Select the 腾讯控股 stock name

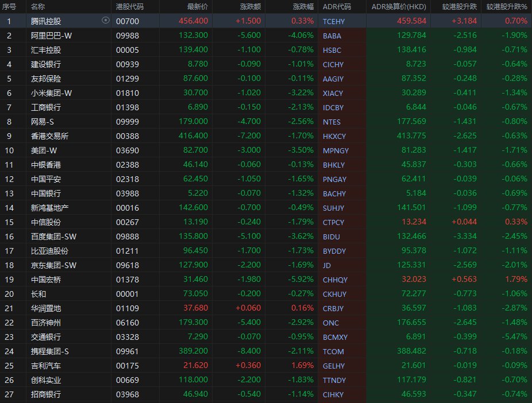point(46,21)
